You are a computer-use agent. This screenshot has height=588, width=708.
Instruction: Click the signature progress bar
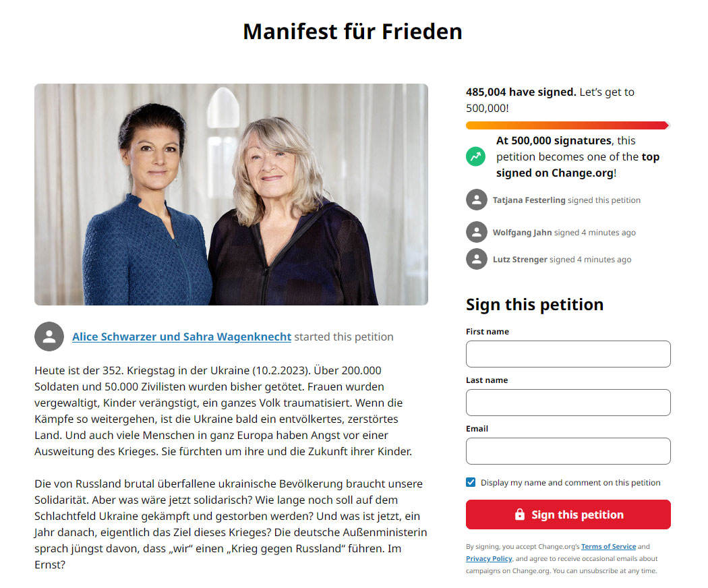[568, 125]
